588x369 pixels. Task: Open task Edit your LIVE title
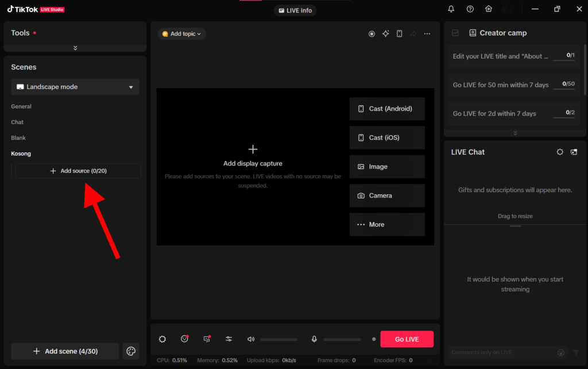pyautogui.click(x=514, y=56)
